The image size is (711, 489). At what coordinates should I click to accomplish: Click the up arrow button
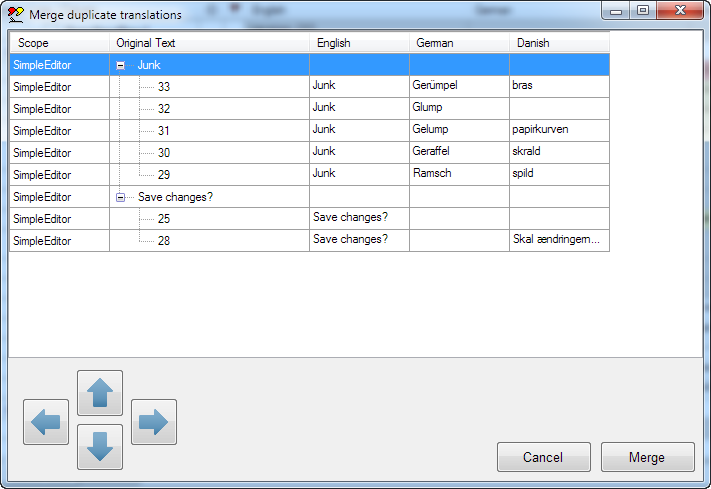pyautogui.click(x=100, y=393)
